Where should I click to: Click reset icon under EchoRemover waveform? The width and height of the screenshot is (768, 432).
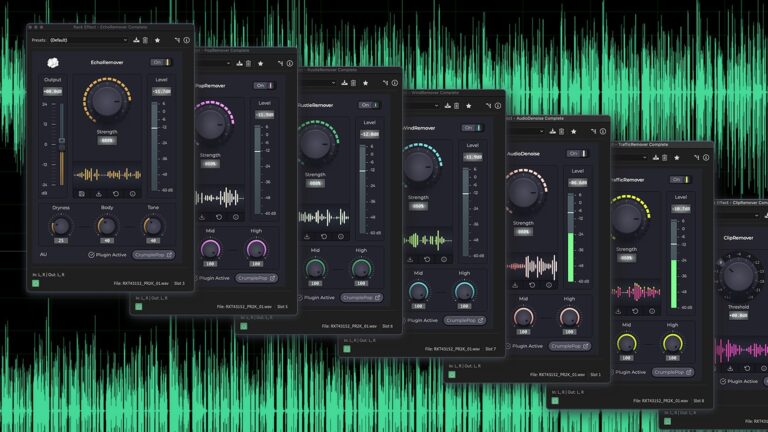tap(116, 194)
